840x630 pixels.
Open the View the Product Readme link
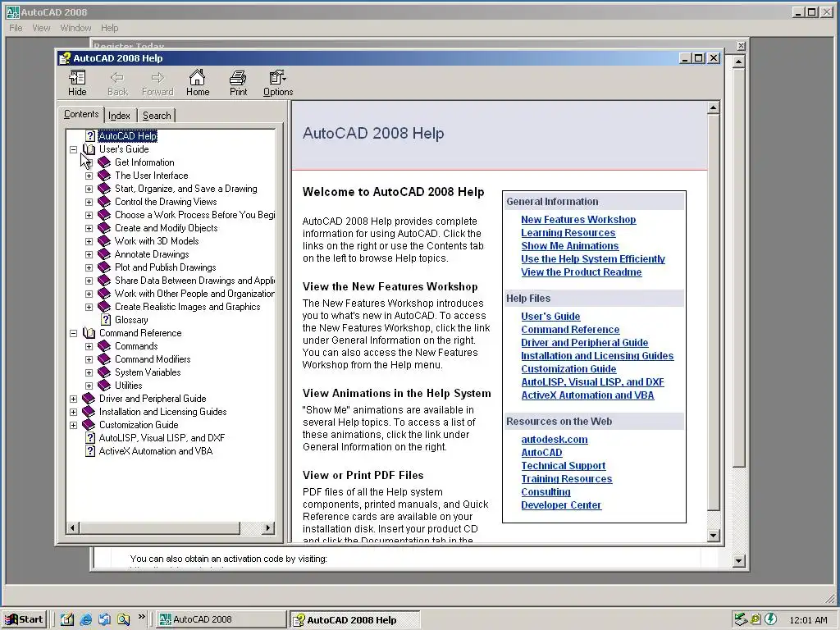click(x=582, y=272)
